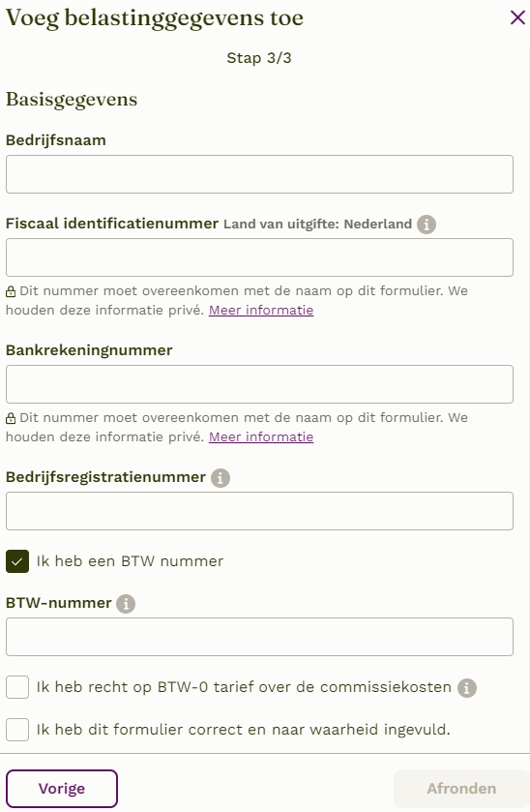
Task: Place cursor in BTW-nummer field
Action: pyautogui.click(x=259, y=637)
